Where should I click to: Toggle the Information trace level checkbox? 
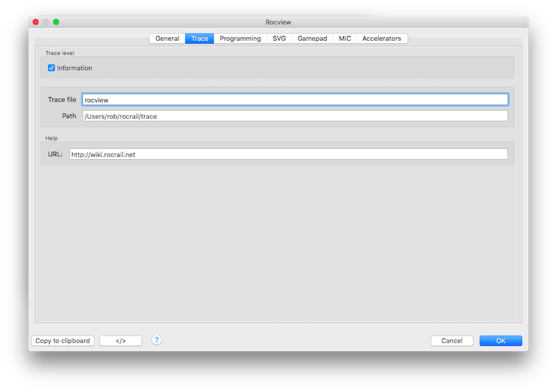52,68
